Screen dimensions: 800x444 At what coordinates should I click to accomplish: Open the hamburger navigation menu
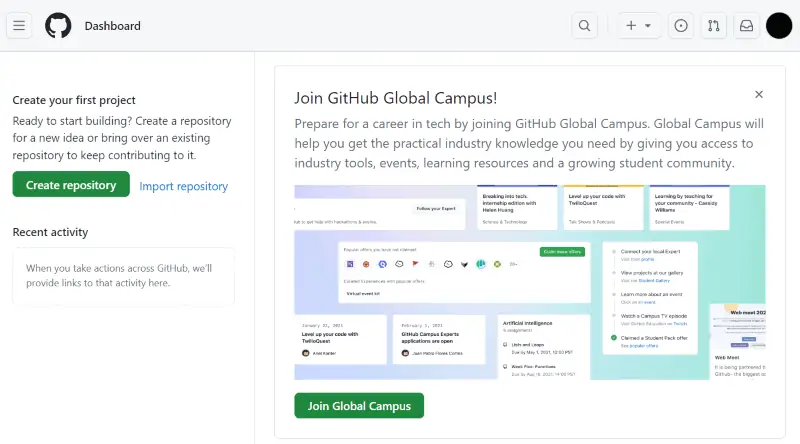point(19,26)
